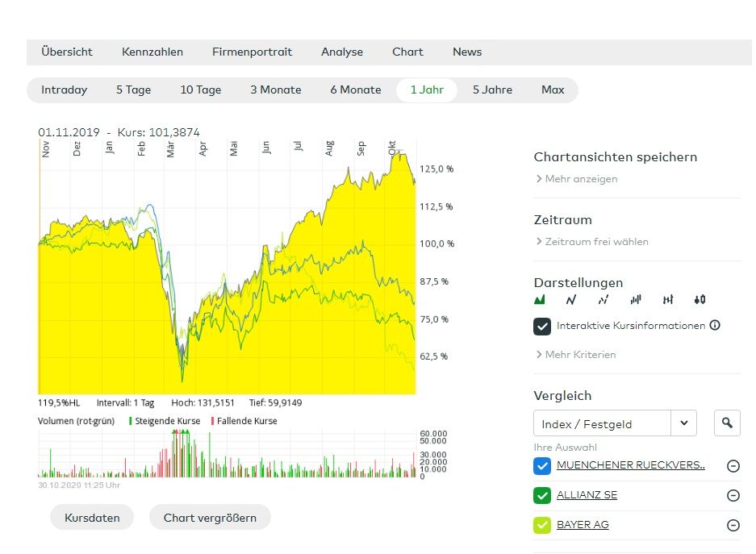Viewport: 756px width, 554px height.
Task: Select the area chart display icon
Action: coord(540,300)
